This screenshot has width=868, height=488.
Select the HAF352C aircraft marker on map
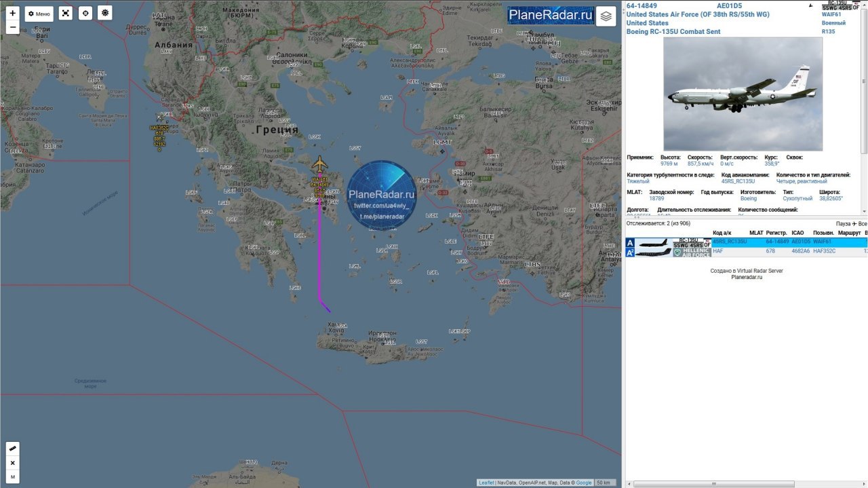[160, 117]
